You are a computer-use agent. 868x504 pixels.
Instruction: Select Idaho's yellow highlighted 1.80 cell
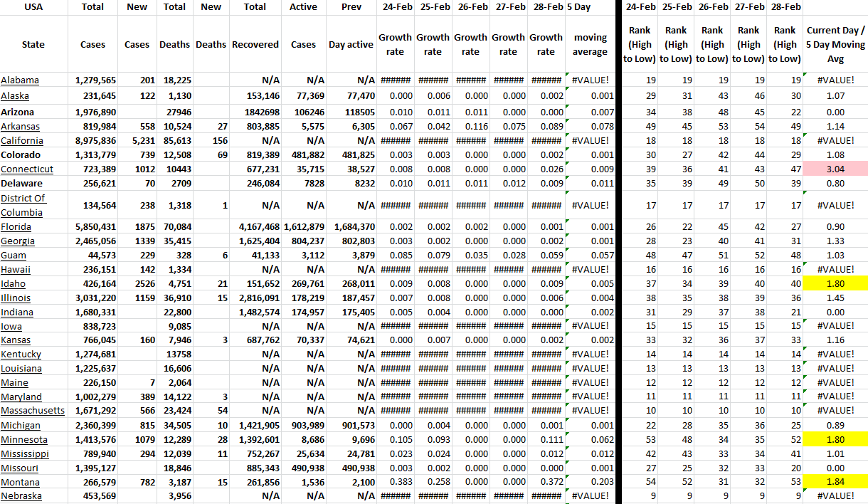[x=835, y=284]
